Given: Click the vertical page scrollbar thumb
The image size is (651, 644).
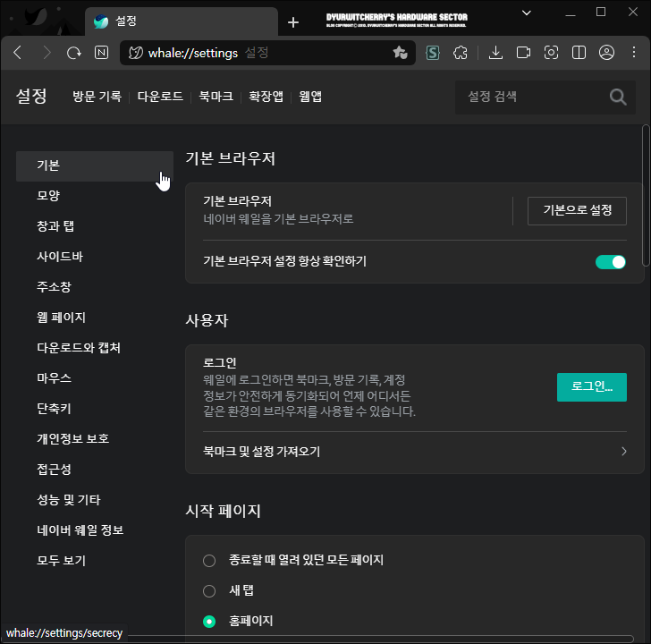Looking at the screenshot, I should (646, 195).
